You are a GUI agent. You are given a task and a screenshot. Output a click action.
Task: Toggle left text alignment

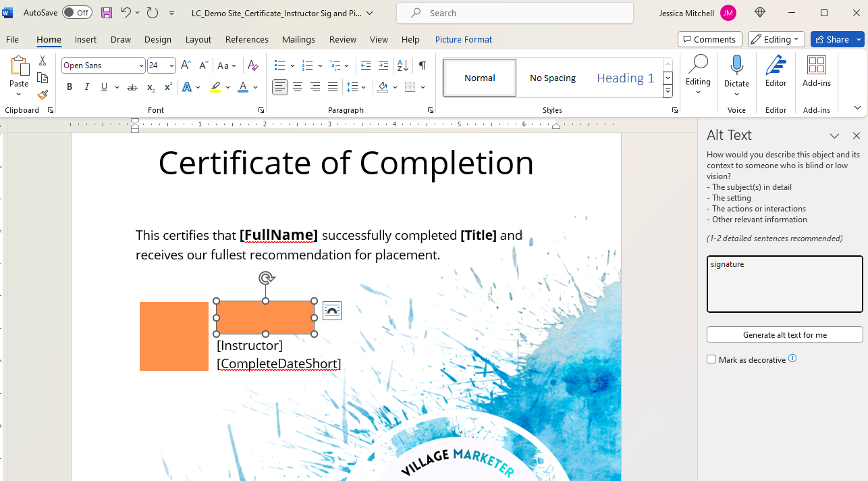click(x=280, y=87)
